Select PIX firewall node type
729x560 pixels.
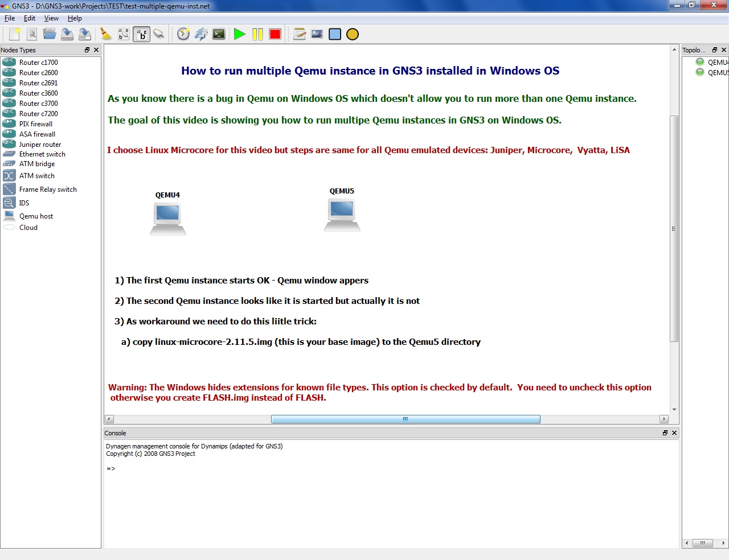click(36, 124)
